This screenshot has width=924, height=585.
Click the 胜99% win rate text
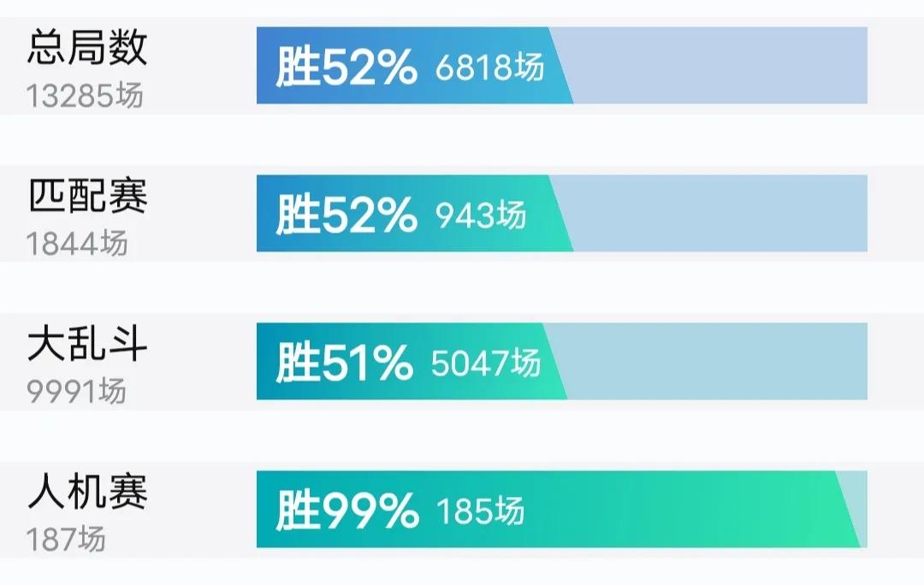pos(346,511)
